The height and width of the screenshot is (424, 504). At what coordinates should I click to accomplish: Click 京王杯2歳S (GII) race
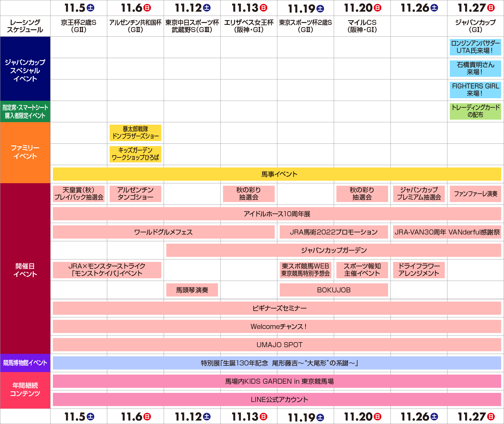pos(79,26)
